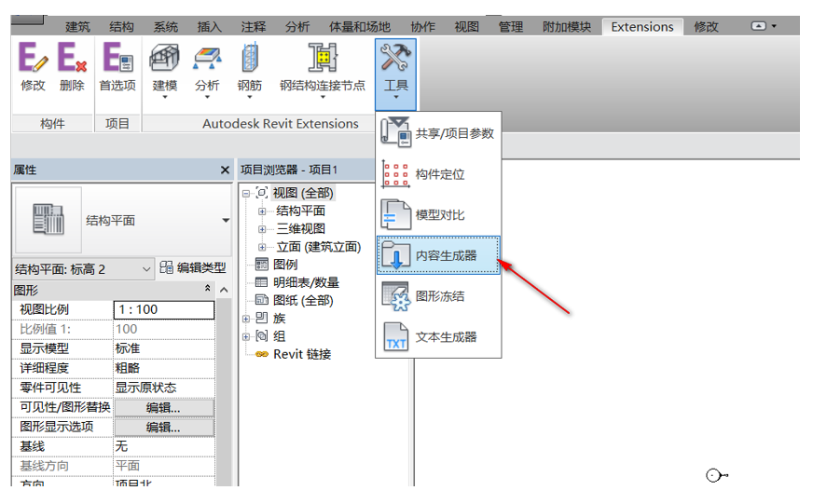
Task: Open 首选项 preferences icon
Action: tap(117, 67)
